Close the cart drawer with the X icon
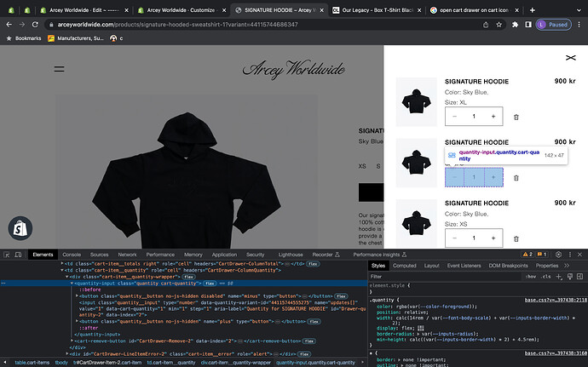 [570, 57]
